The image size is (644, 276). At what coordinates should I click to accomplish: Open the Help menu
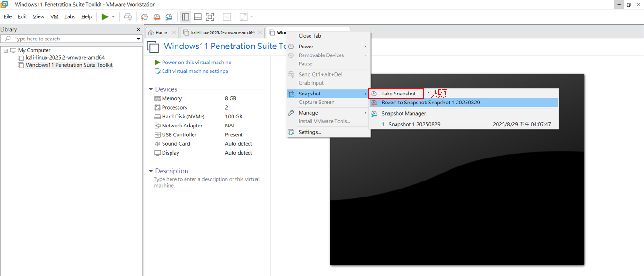click(x=86, y=16)
